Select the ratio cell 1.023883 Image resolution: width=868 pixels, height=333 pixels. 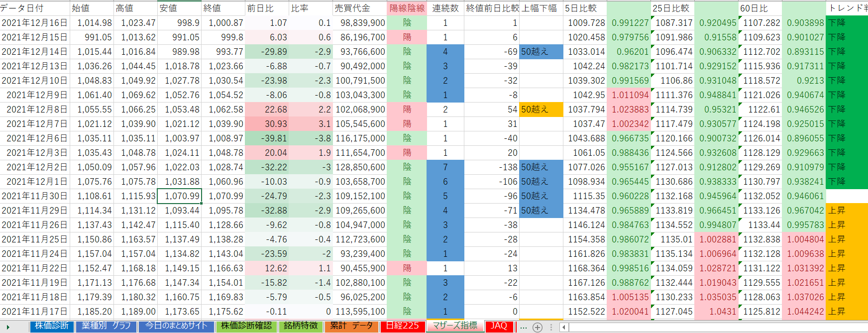click(629, 110)
